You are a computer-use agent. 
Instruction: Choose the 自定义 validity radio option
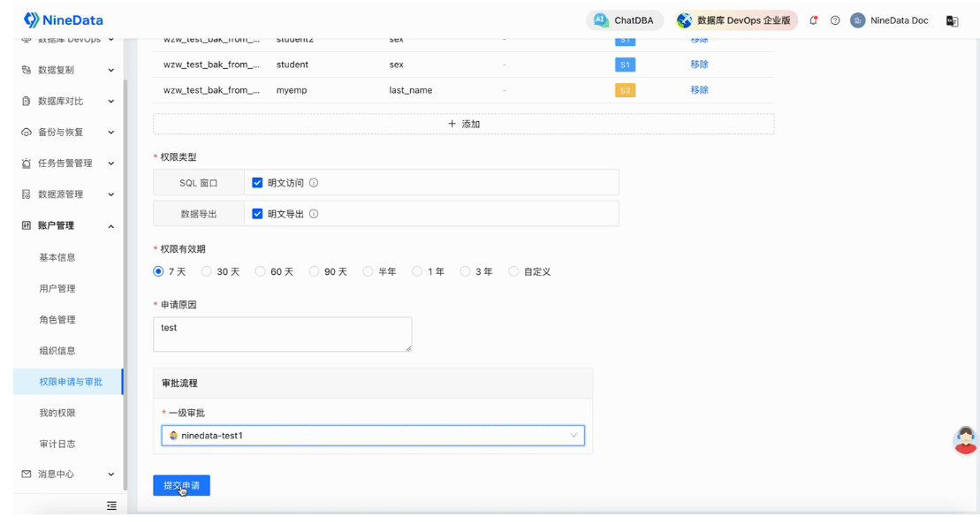click(x=513, y=272)
